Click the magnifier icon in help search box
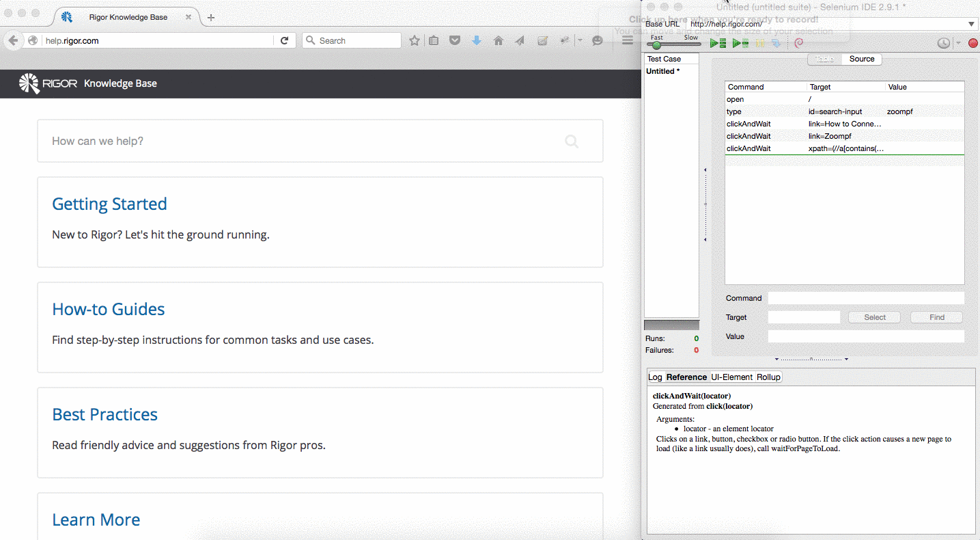Image resolution: width=980 pixels, height=540 pixels. (x=572, y=141)
